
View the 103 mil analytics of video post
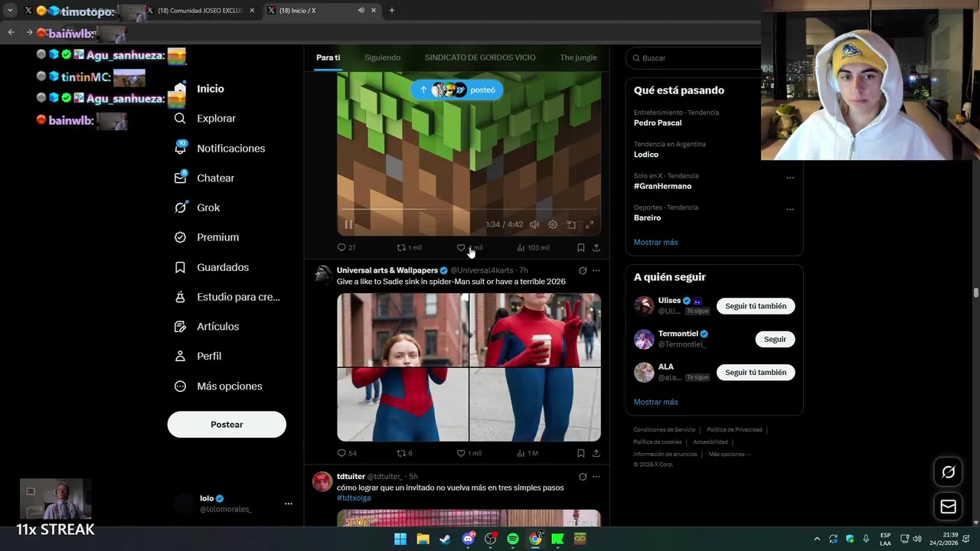click(x=533, y=247)
